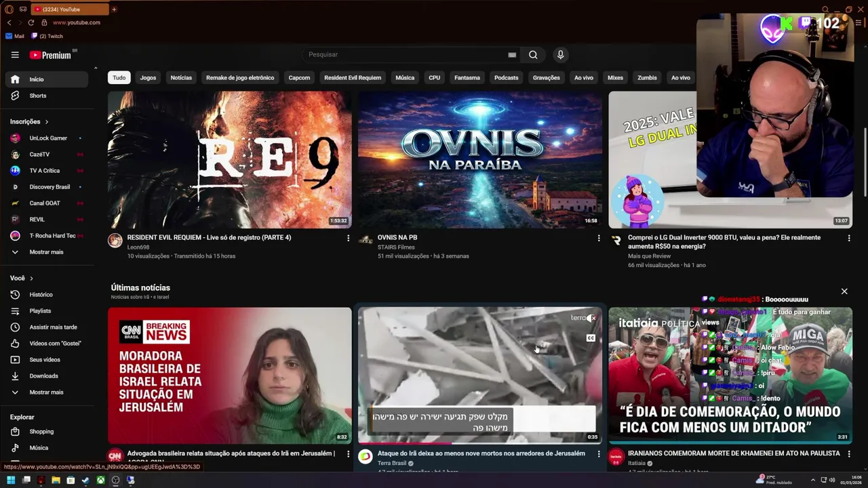Open more options for LG Dual Inverter video
The image size is (868, 488).
(x=849, y=239)
